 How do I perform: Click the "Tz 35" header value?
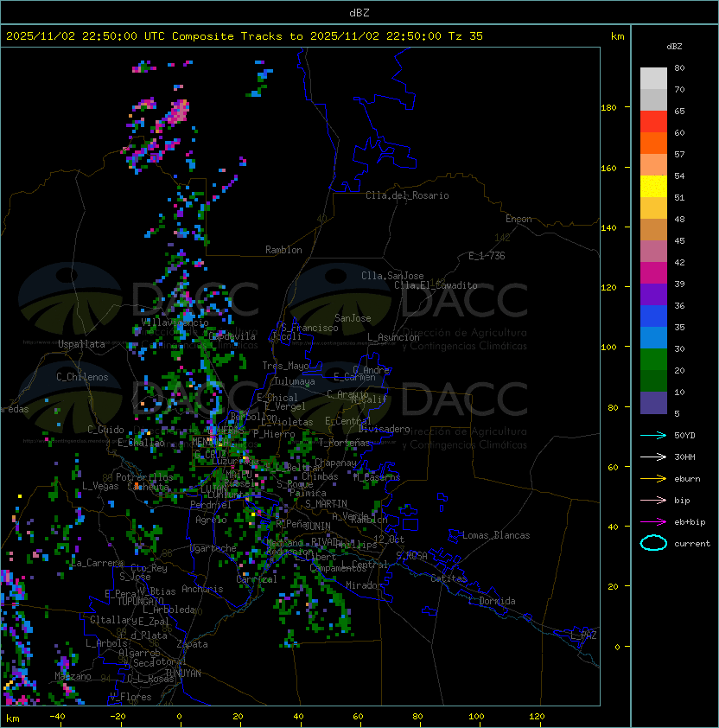pyautogui.click(x=466, y=36)
